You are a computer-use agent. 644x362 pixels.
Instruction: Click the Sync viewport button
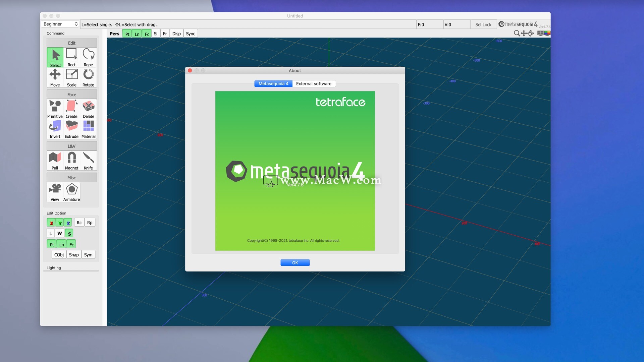point(191,34)
